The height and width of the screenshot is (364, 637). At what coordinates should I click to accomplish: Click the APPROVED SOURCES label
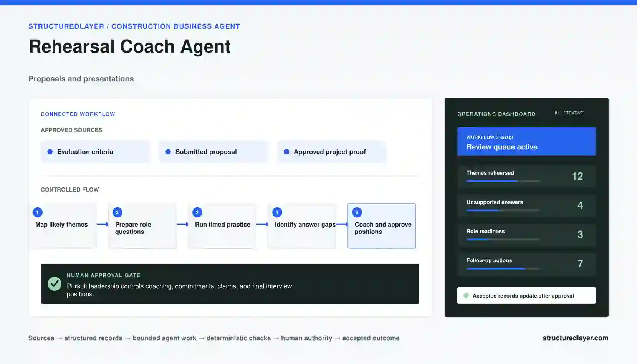[71, 130]
